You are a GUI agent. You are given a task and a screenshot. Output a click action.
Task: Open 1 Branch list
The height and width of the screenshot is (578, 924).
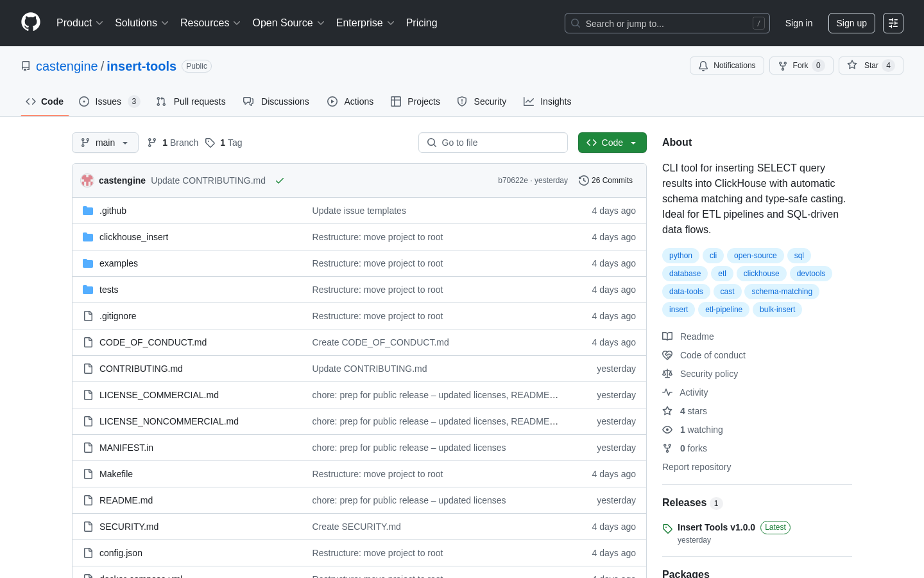173,143
